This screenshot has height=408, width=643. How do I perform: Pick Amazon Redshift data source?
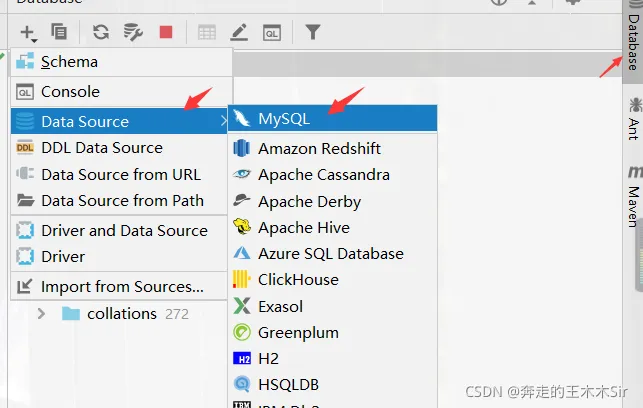pos(333,148)
